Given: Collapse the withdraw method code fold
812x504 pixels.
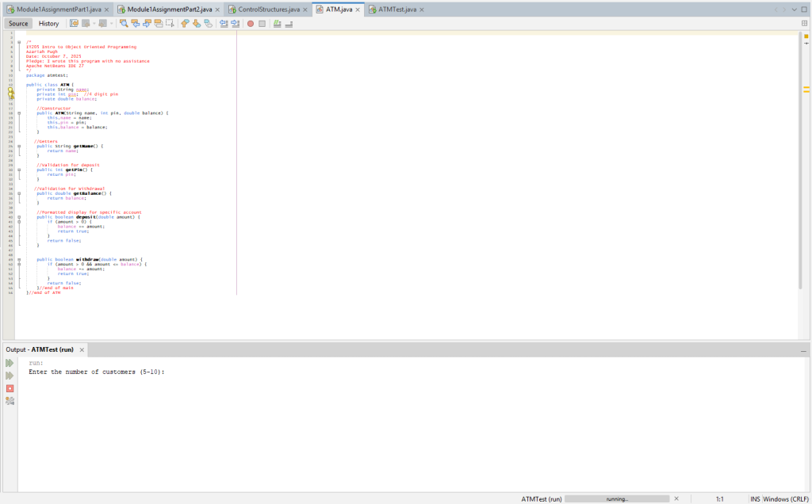Looking at the screenshot, I should pyautogui.click(x=19, y=259).
